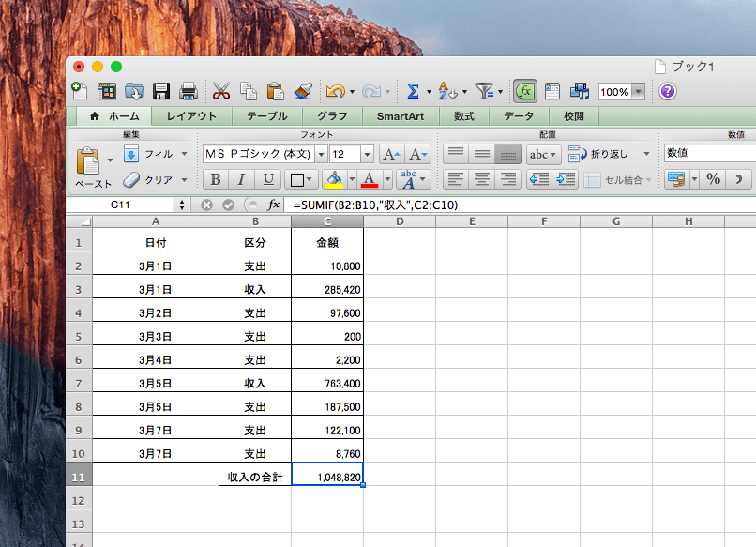Cancel the formula entry with the X button
This screenshot has height=547, width=756.
207,205
